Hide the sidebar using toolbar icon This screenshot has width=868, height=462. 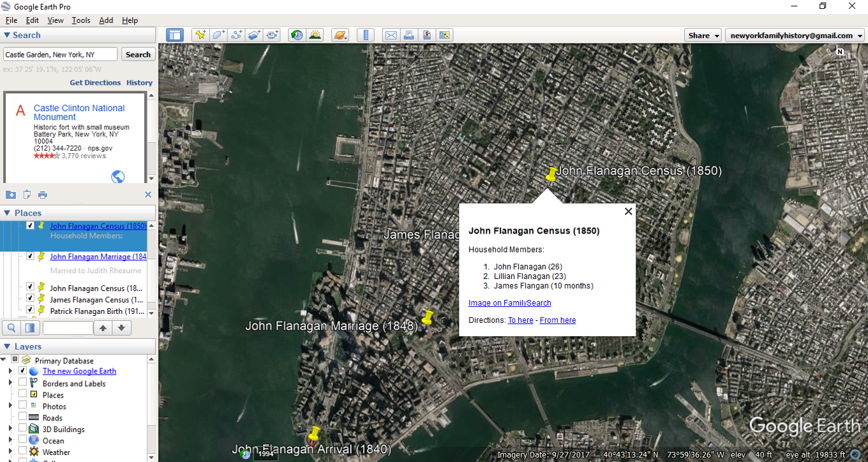(x=175, y=35)
